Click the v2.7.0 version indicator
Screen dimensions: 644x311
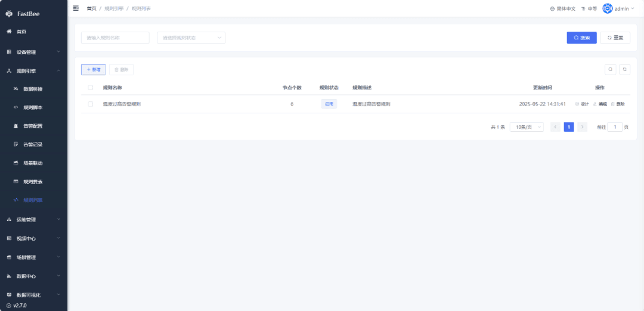(17, 306)
